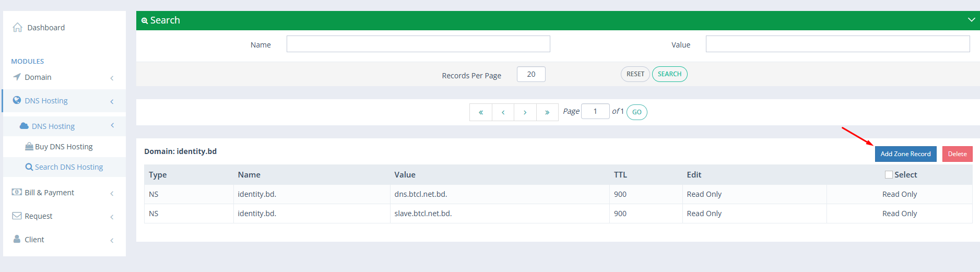The image size is (980, 272).
Task: Click the Bill & Payment money icon
Action: (17, 192)
